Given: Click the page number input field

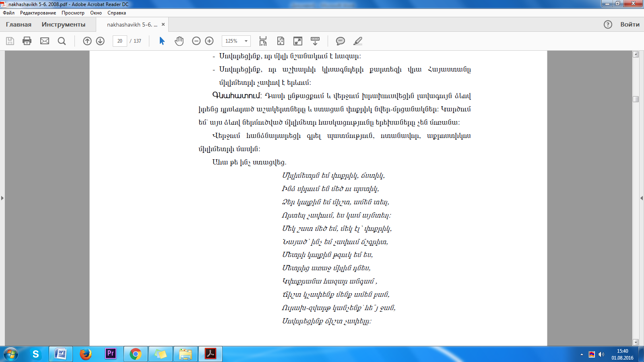Looking at the screenshot, I should (120, 41).
